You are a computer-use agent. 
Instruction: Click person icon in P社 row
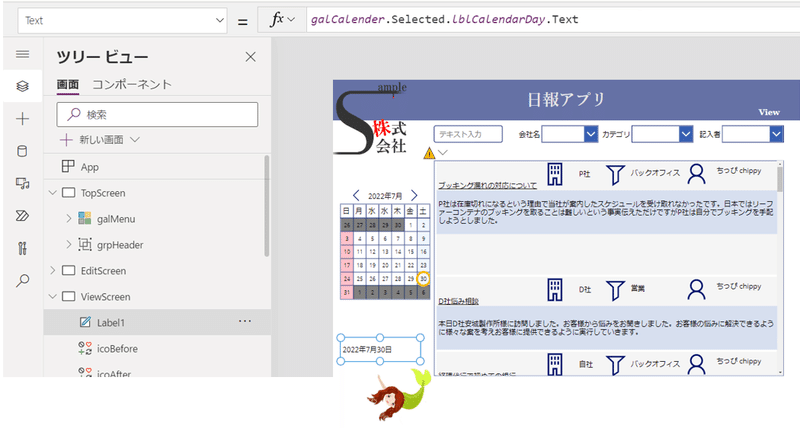[696, 174]
